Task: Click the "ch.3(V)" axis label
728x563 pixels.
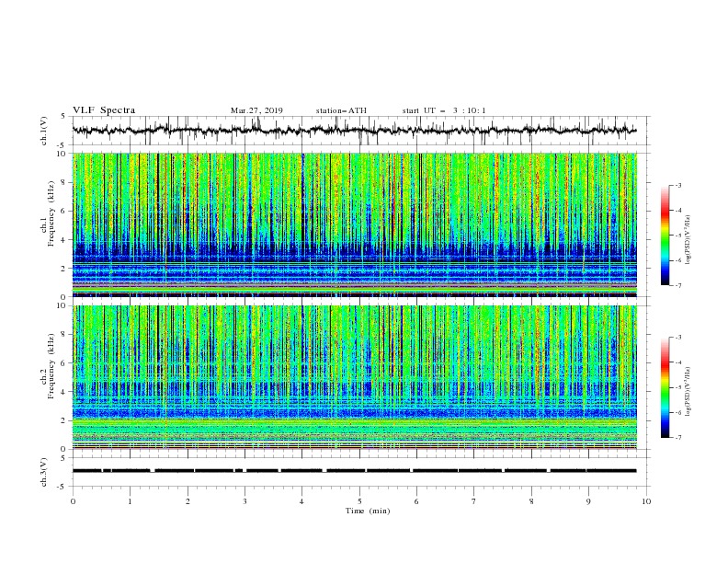Action: click(44, 472)
